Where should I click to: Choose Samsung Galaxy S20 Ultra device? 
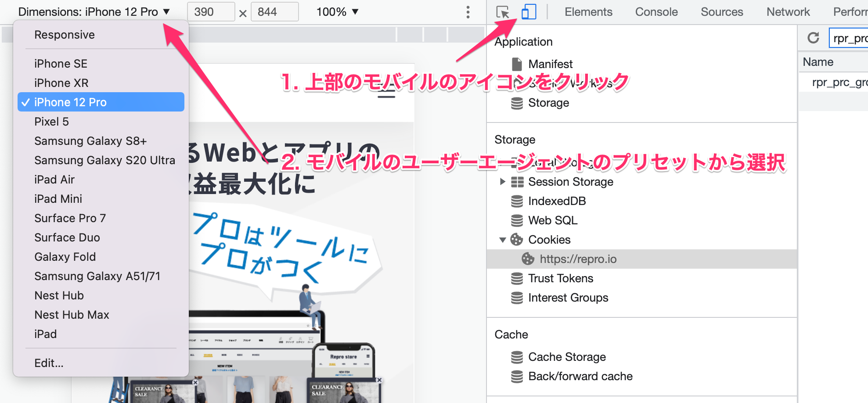101,160
